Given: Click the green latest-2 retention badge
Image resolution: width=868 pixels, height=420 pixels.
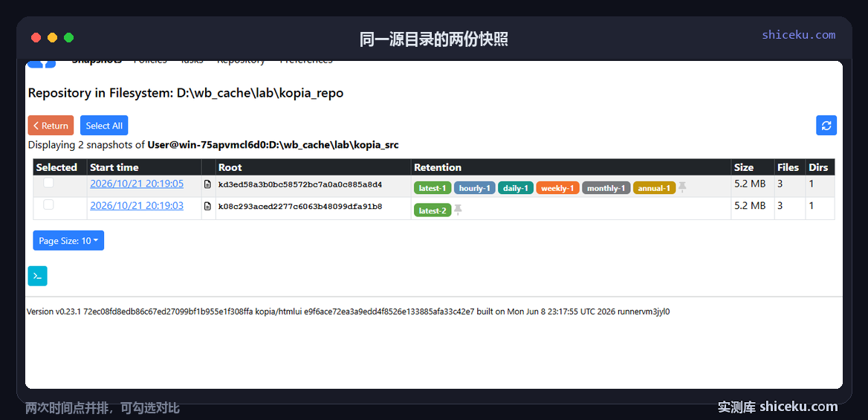Looking at the screenshot, I should [x=433, y=210].
